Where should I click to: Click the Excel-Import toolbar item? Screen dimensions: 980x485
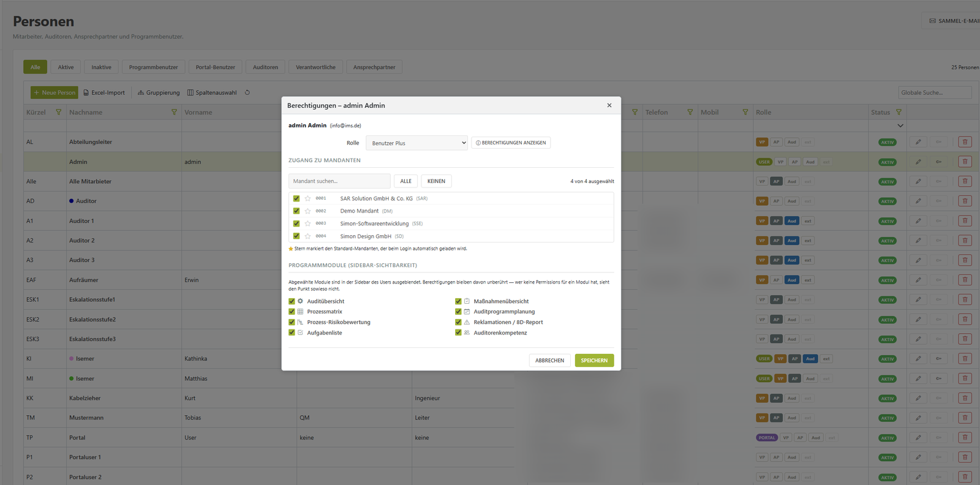pos(104,92)
